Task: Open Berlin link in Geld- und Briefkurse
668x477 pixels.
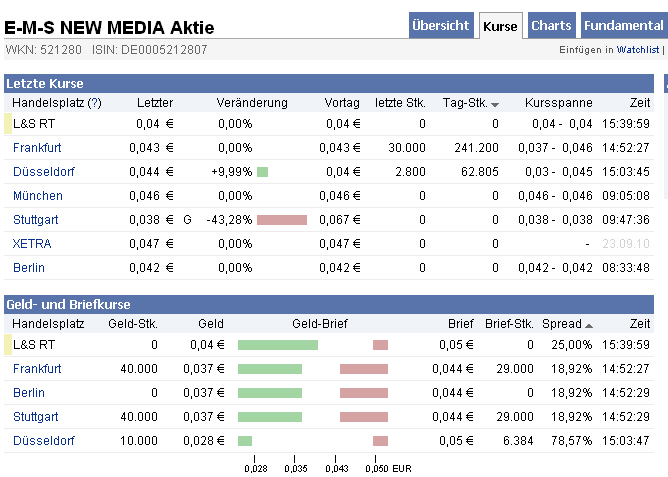Action: coord(29,393)
